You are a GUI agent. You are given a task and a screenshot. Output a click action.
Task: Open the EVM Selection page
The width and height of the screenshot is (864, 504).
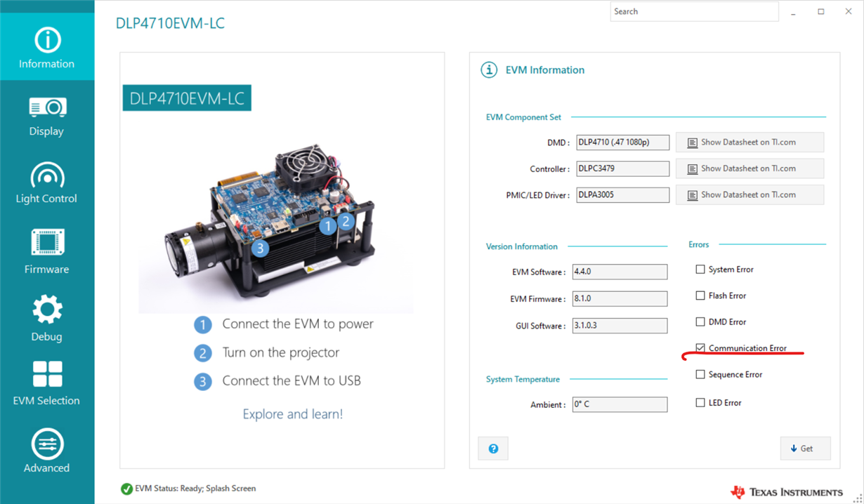(47, 383)
